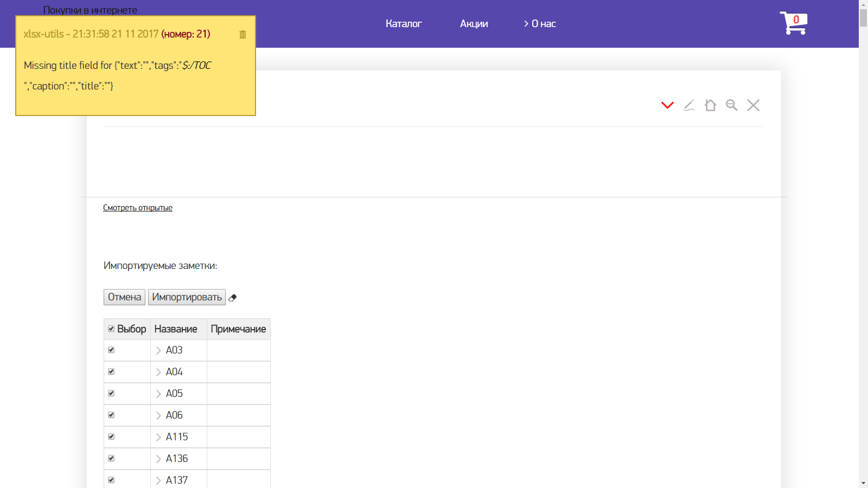This screenshot has width=868, height=488.
Task: Click the scrollbar up arrow
Action: pos(863,4)
